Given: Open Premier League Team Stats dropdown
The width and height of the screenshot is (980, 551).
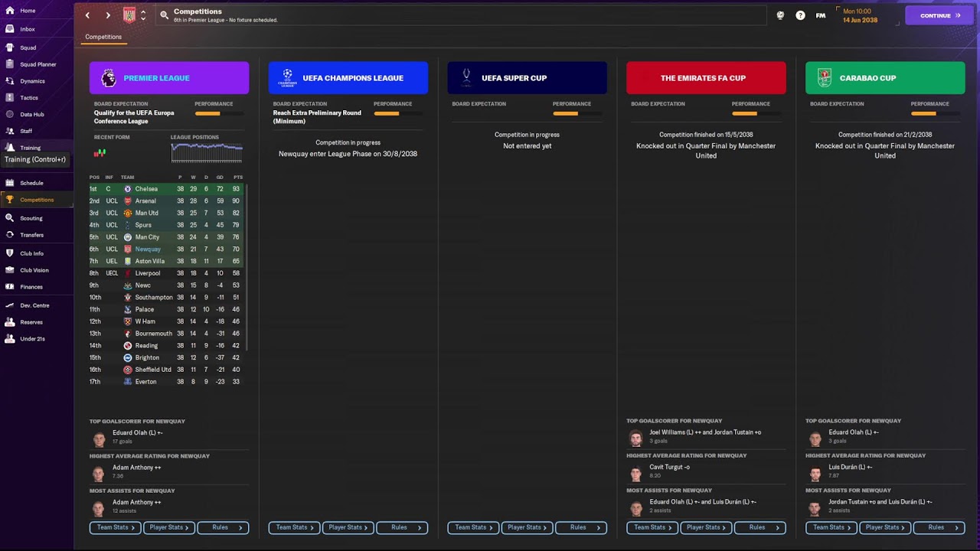Looking at the screenshot, I should 116,527.
